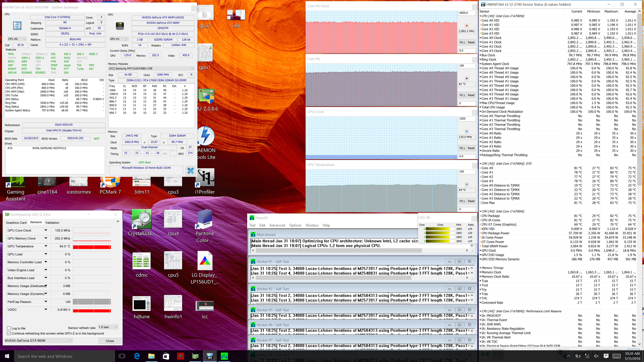Open Microsoft Edge from the taskbar

coord(137,356)
